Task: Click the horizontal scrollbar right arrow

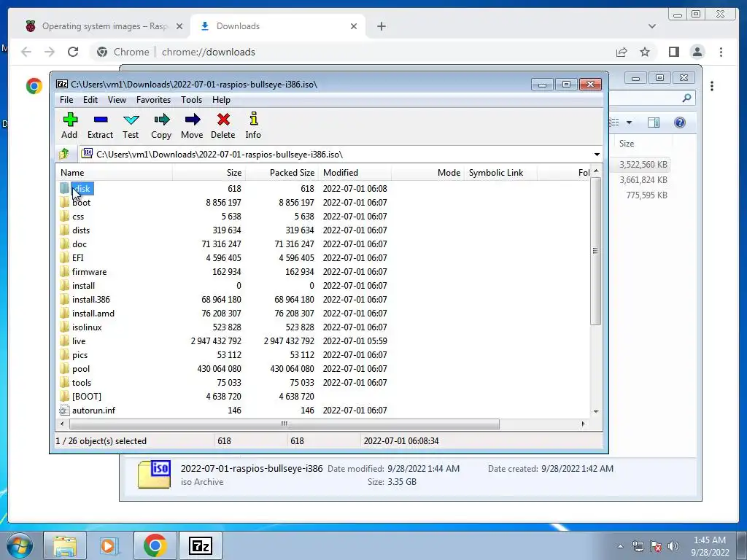Action: point(583,424)
